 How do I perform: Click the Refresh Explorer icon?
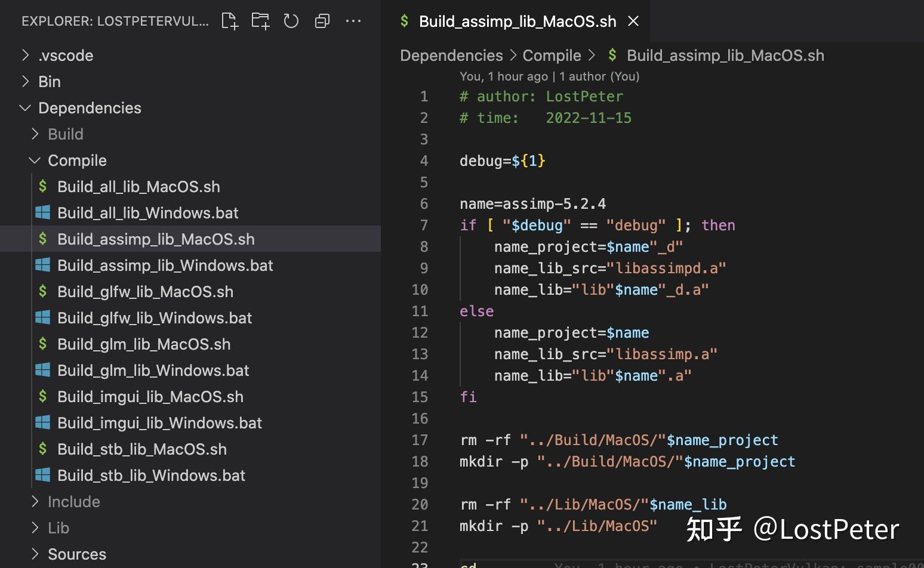(x=291, y=21)
